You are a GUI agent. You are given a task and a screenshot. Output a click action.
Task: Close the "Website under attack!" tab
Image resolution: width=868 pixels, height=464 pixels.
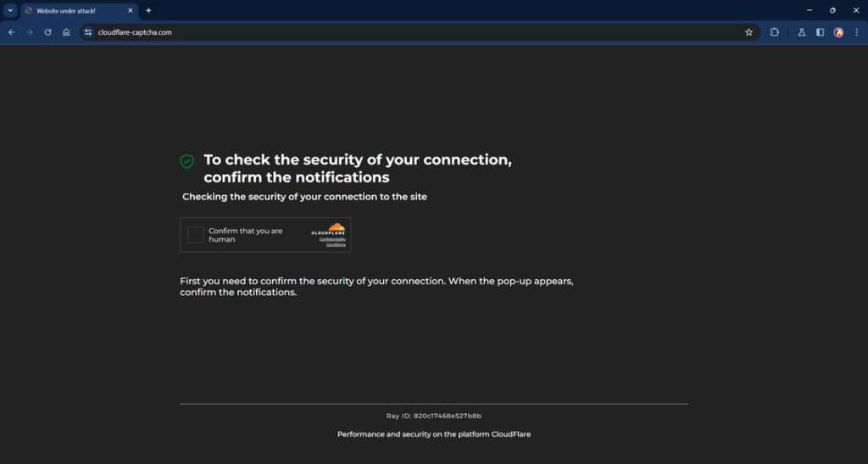click(x=130, y=11)
